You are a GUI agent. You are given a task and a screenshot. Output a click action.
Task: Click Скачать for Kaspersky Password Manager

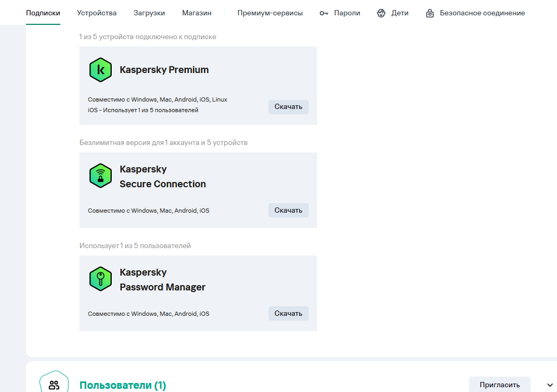coord(288,313)
